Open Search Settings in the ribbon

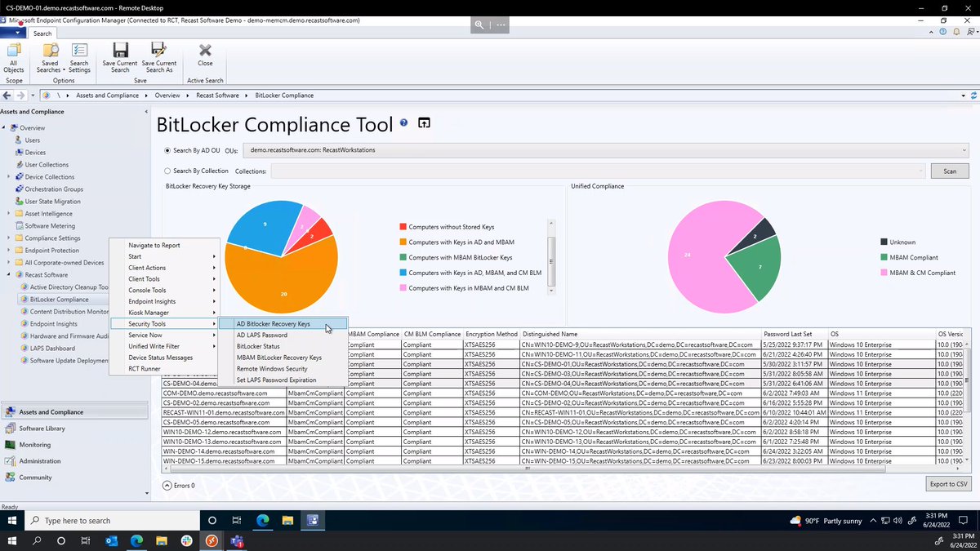79,59
